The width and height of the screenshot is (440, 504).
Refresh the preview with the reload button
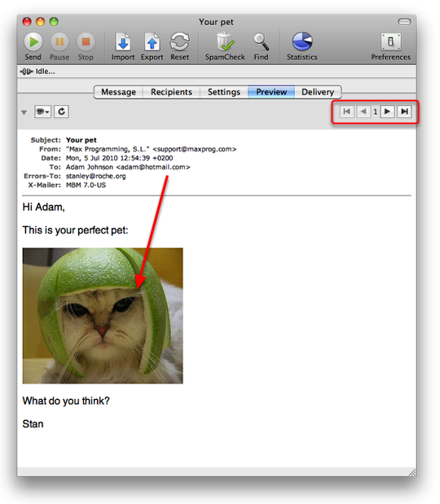click(x=61, y=112)
